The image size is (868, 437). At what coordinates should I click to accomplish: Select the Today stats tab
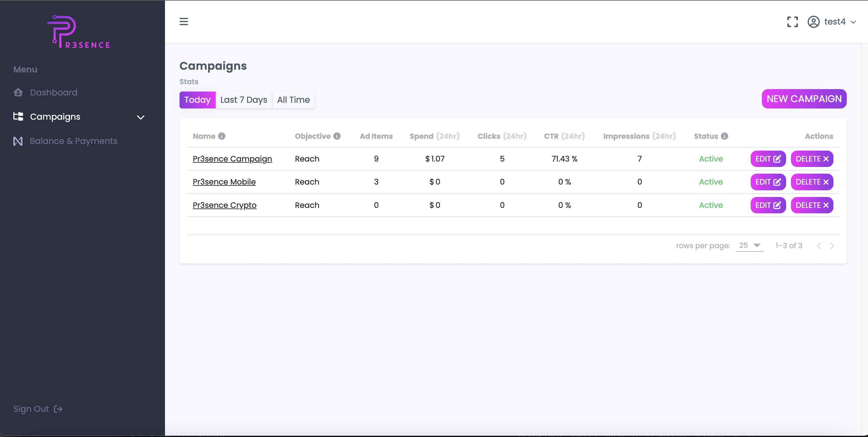click(197, 100)
